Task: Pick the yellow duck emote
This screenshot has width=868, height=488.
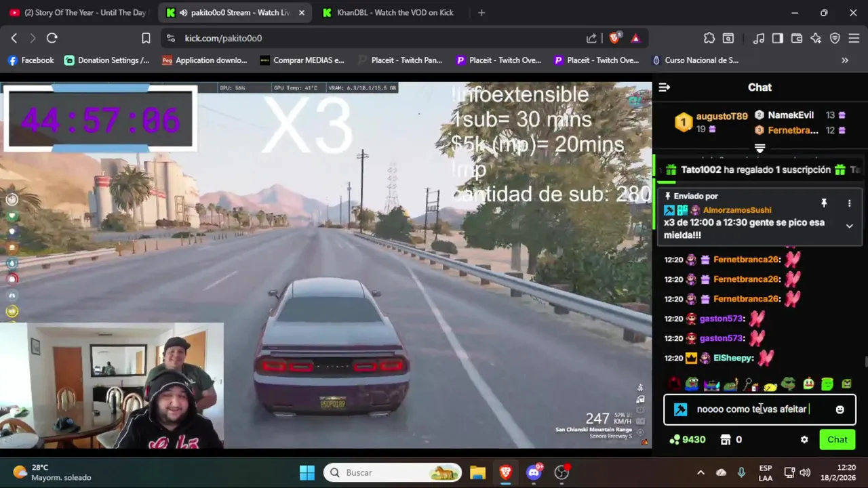Action: click(770, 386)
